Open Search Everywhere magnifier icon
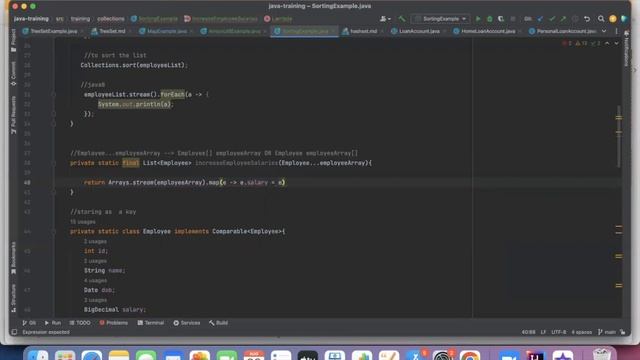The width and height of the screenshot is (640, 360). [x=601, y=19]
